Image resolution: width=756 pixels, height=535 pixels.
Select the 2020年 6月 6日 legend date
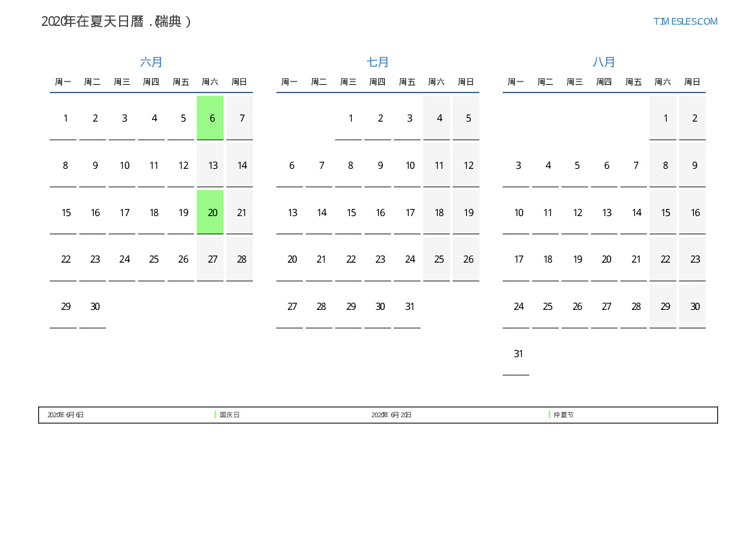coord(65,415)
